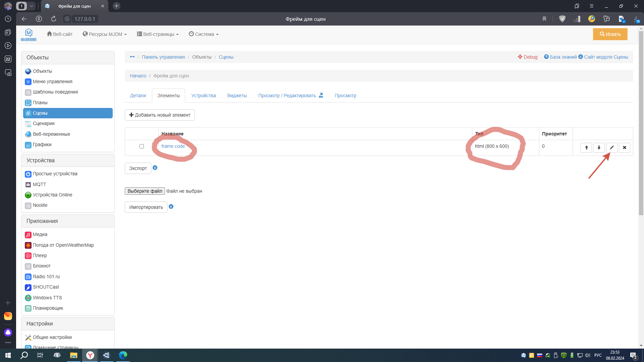Delete frame code element with X icon
The height and width of the screenshot is (362, 644).
[624, 148]
